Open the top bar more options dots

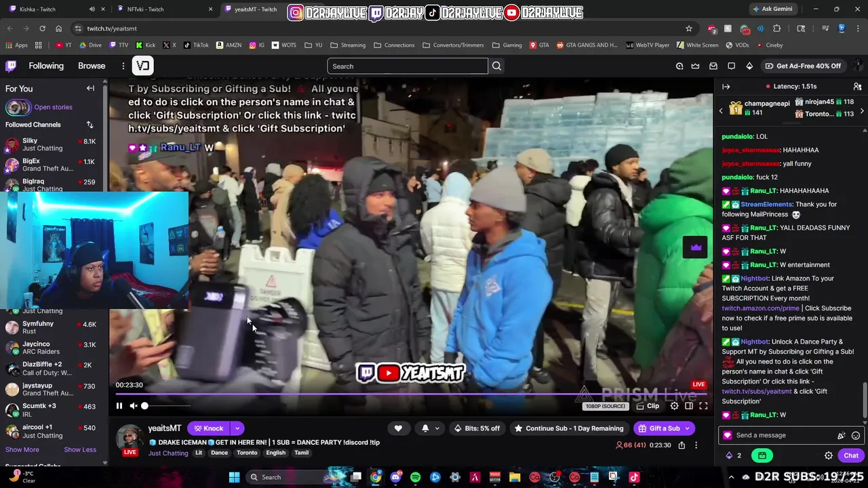point(123,66)
